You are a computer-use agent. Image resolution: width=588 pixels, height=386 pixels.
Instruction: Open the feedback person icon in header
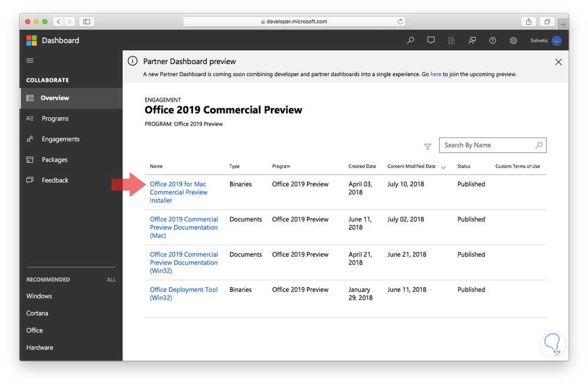(472, 41)
